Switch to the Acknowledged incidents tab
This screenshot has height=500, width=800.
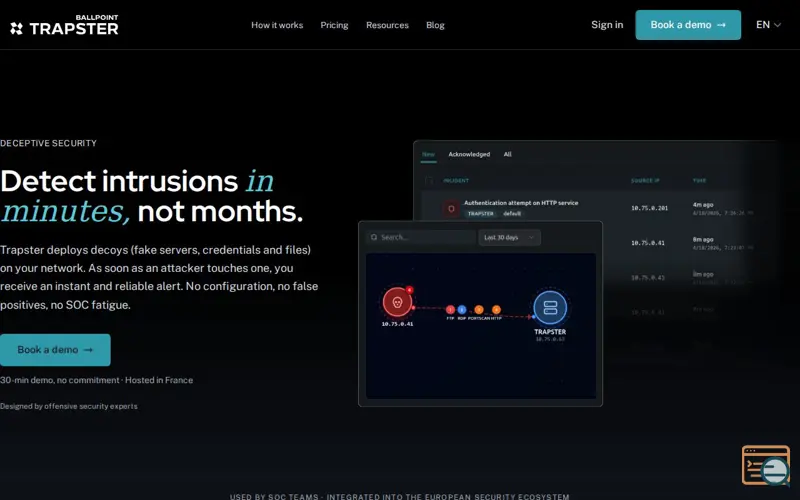(469, 154)
